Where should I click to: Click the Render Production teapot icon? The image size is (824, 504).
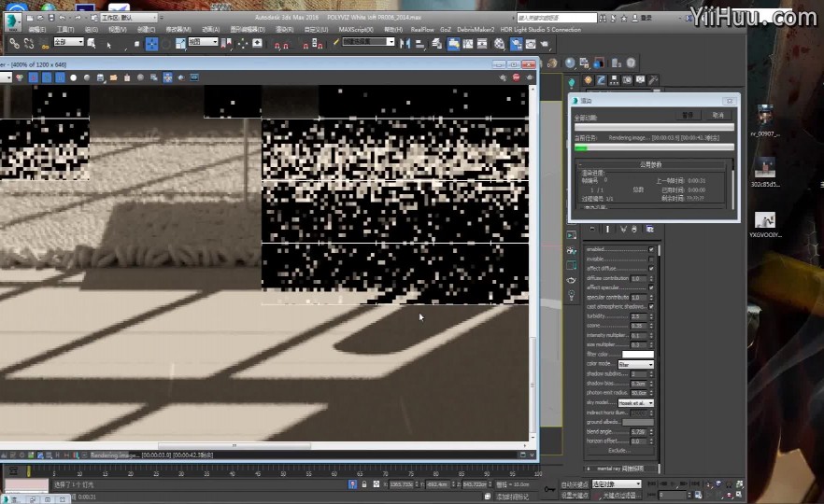point(545,44)
